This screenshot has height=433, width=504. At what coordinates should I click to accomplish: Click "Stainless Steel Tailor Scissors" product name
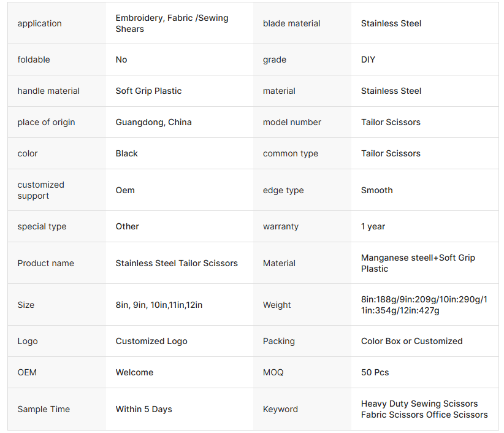(x=177, y=263)
